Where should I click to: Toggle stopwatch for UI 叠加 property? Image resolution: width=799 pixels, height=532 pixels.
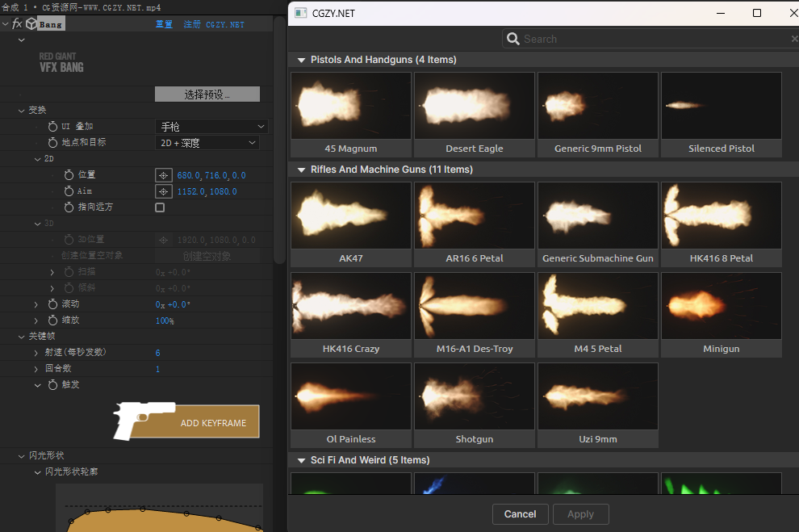click(53, 126)
